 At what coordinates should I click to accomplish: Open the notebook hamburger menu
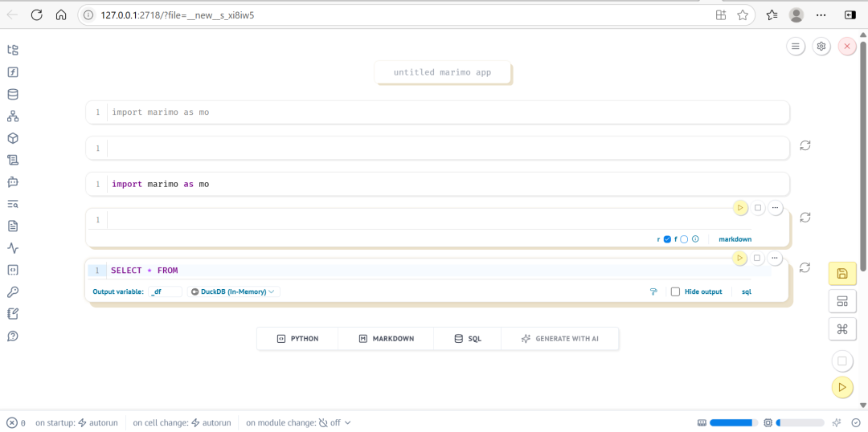pos(796,47)
